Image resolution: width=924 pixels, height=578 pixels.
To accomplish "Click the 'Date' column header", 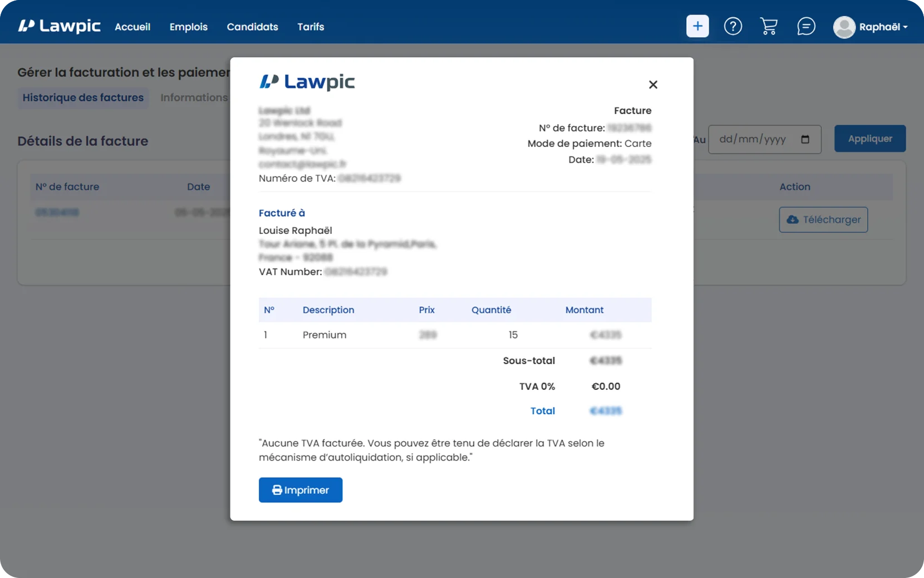I will (199, 187).
